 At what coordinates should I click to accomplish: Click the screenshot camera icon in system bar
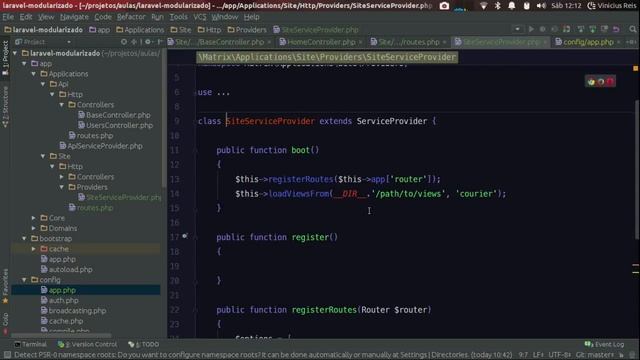444,6
